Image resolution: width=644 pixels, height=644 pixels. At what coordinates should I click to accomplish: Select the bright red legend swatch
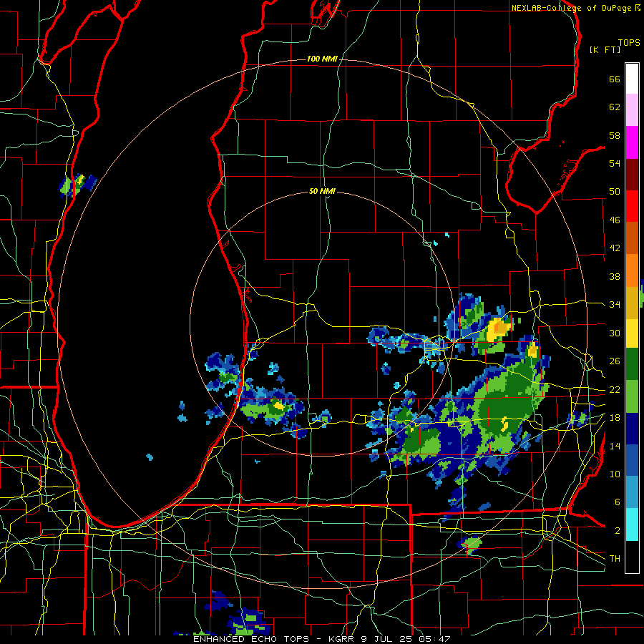632,206
